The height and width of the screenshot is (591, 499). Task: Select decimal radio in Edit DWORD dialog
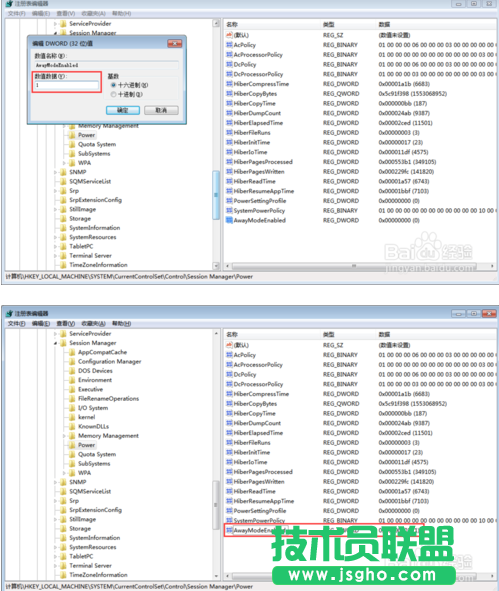[x=113, y=94]
